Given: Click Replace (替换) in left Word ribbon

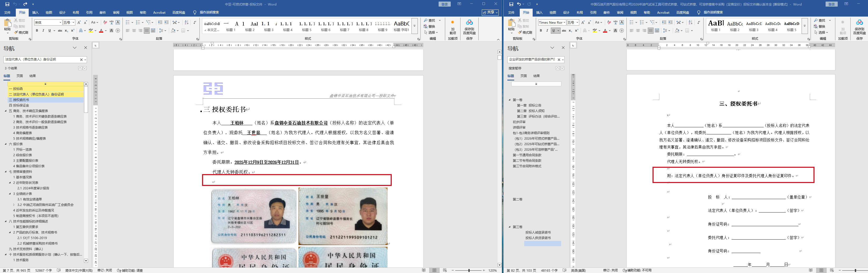Looking at the screenshot, I should point(429,26).
